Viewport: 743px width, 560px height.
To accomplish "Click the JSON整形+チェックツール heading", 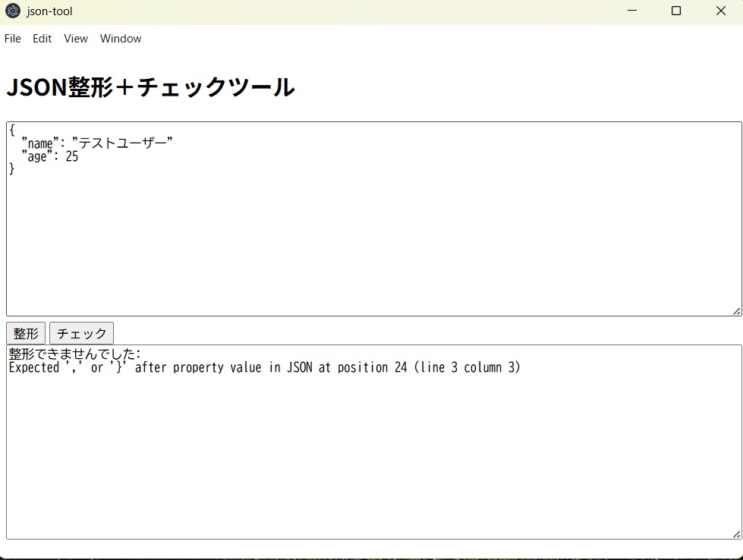I will pos(151,87).
